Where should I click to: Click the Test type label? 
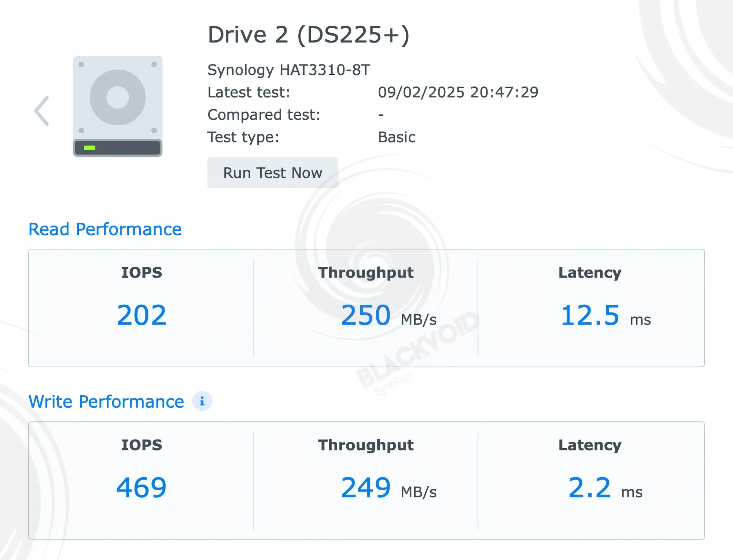pyautogui.click(x=243, y=137)
